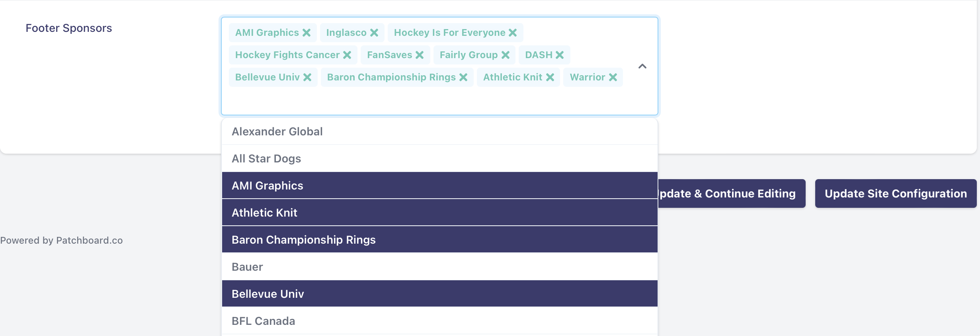Screen dimensions: 980x336
Task: Remove the Fairly Group tag
Action: point(506,55)
